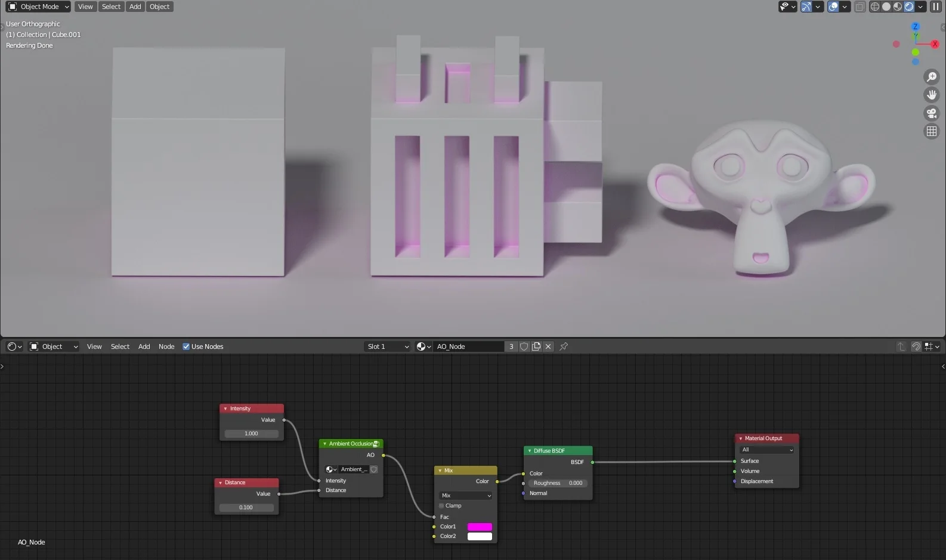The image size is (946, 560).
Task: Click the Z axis on the navigation gizmo
Action: [x=916, y=27]
